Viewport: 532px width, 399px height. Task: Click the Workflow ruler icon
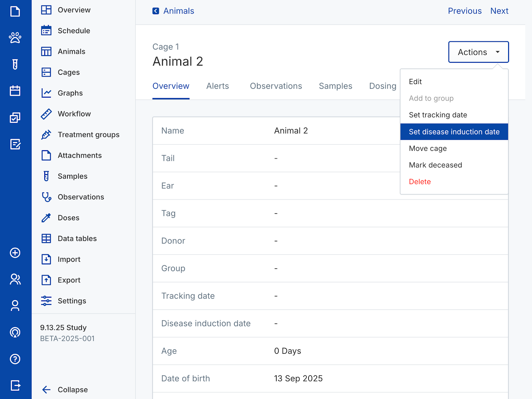pyautogui.click(x=46, y=114)
